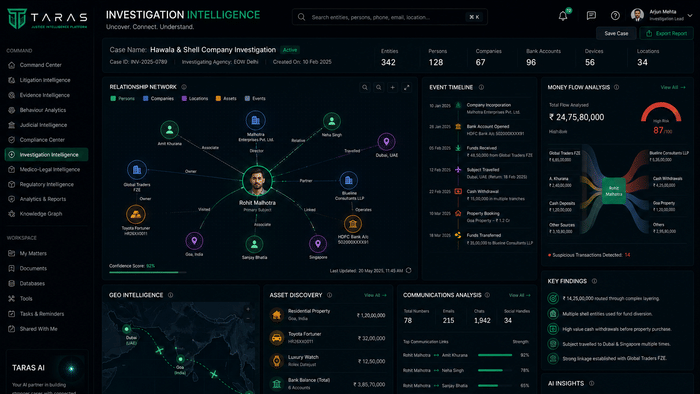This screenshot has width=700, height=394.
Task: Click the Event Timeline info icon
Action: coord(481,87)
